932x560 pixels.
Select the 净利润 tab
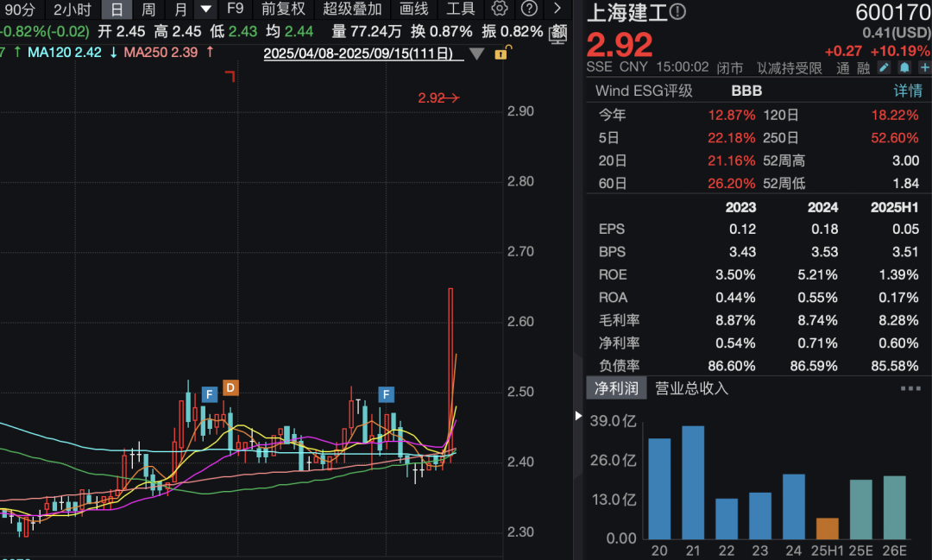[616, 388]
